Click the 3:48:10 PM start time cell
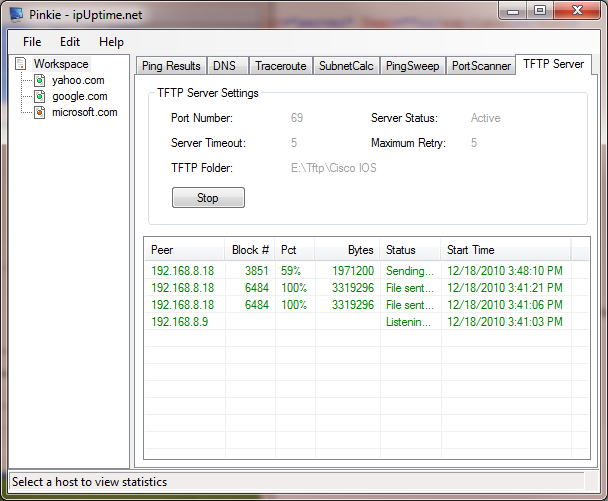 (505, 271)
